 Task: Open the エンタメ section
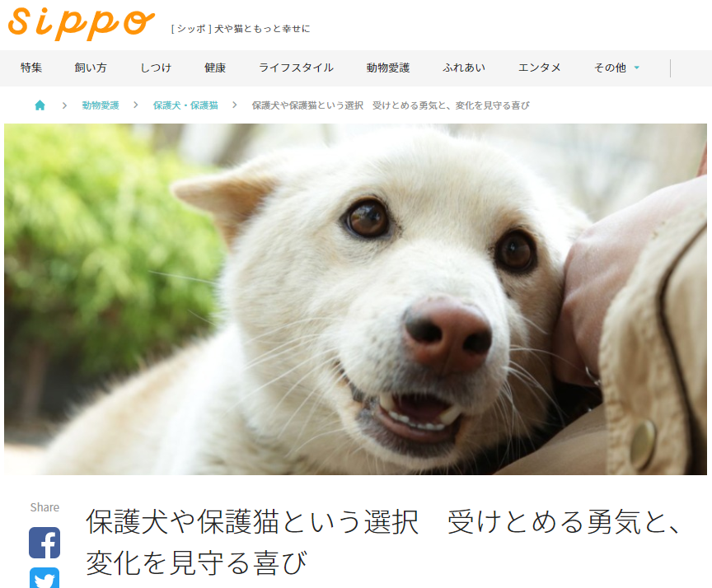tap(540, 68)
